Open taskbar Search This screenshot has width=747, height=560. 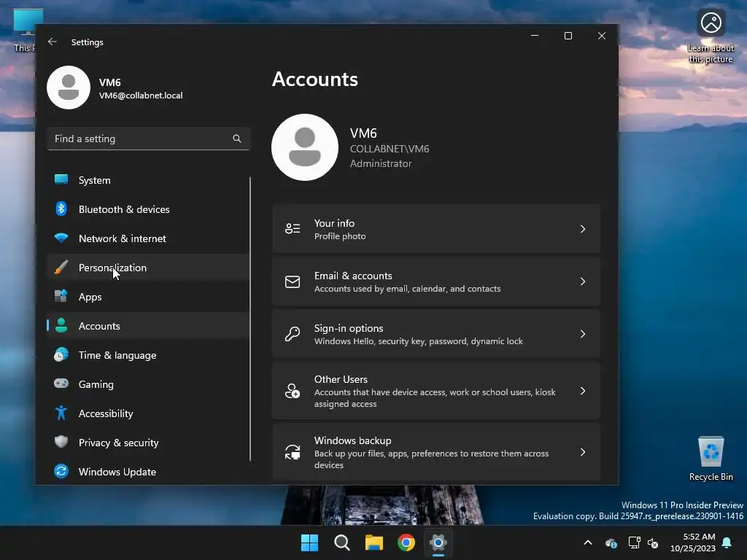click(341, 542)
